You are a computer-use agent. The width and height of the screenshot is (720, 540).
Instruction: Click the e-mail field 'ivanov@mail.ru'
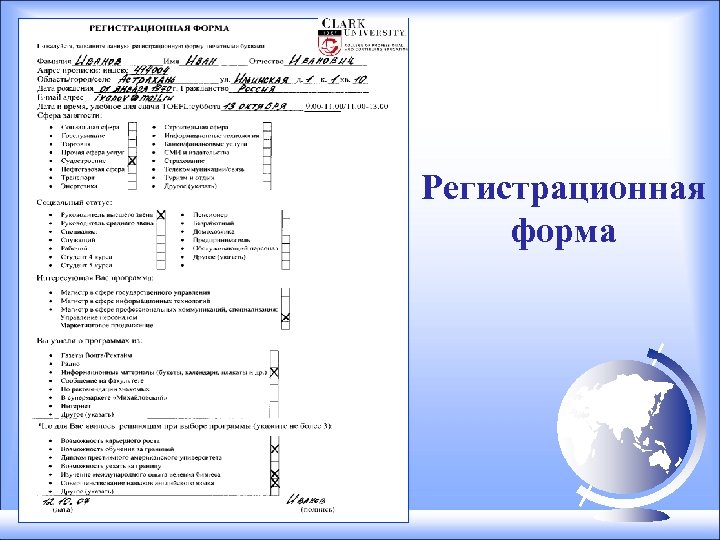[134, 98]
